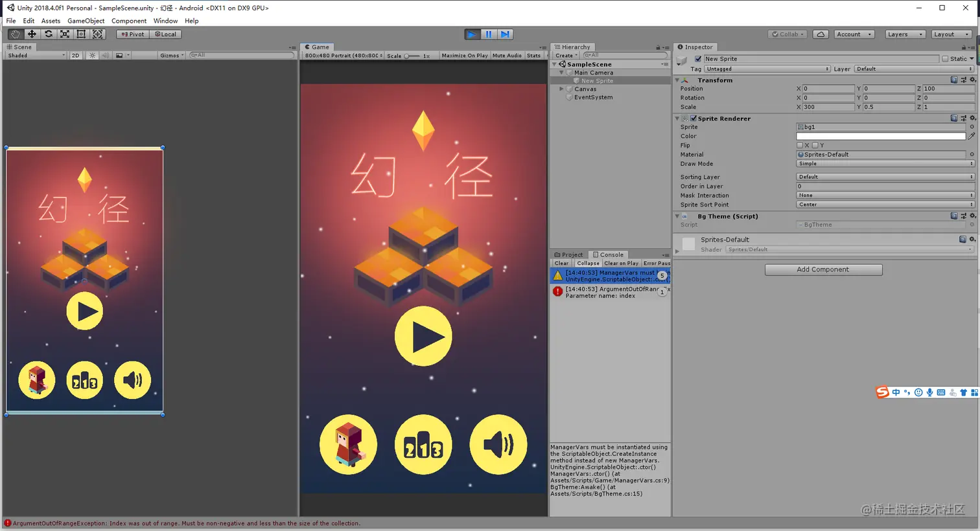980x531 pixels.
Task: Open Transform component help icon
Action: point(954,80)
